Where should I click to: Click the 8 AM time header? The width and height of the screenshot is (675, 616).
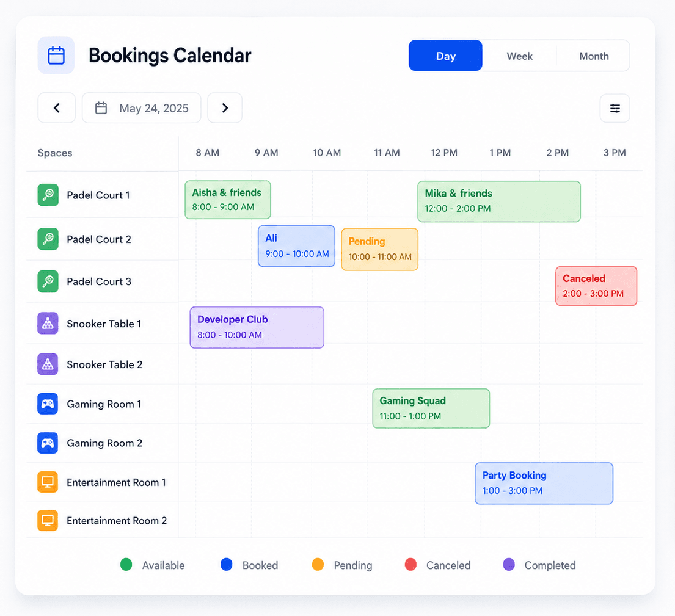tap(208, 153)
